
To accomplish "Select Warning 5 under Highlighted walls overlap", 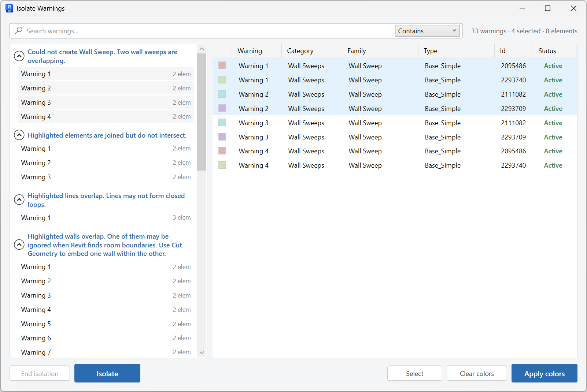I will pyautogui.click(x=106, y=324).
